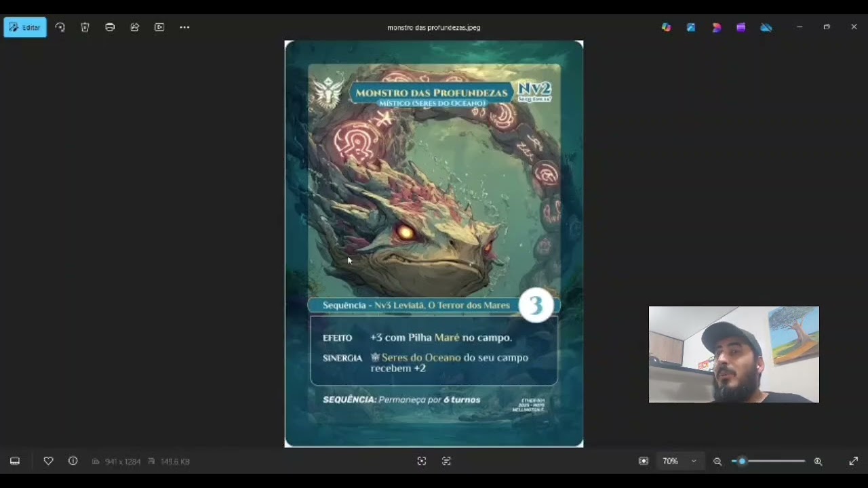Rotate the image with the rotate icon
Screen dimensions: 868x488
click(x=60, y=27)
